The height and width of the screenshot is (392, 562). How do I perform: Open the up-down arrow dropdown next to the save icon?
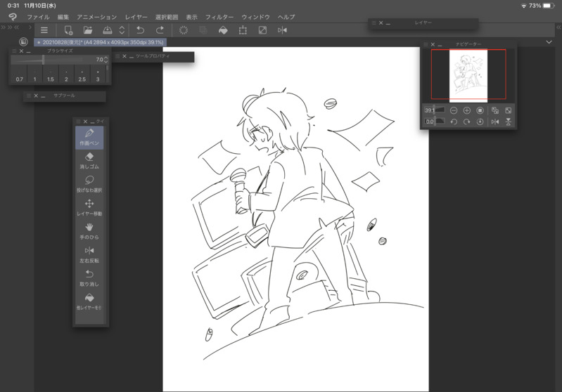click(x=122, y=30)
